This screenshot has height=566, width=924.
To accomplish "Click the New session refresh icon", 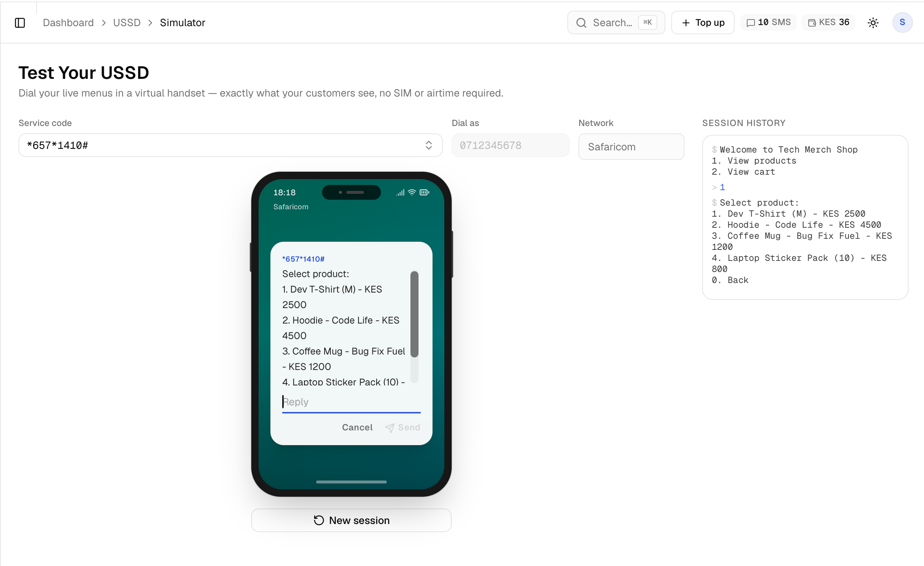I will click(x=319, y=520).
